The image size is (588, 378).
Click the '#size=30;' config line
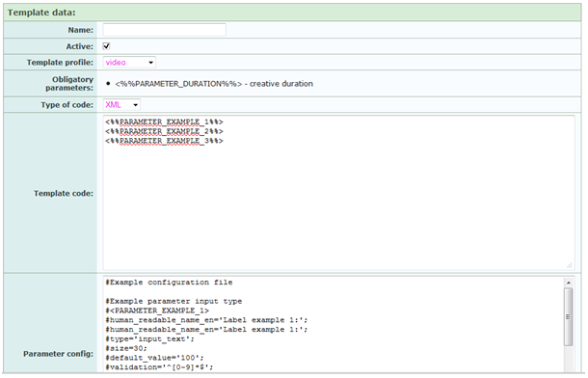pos(126,348)
